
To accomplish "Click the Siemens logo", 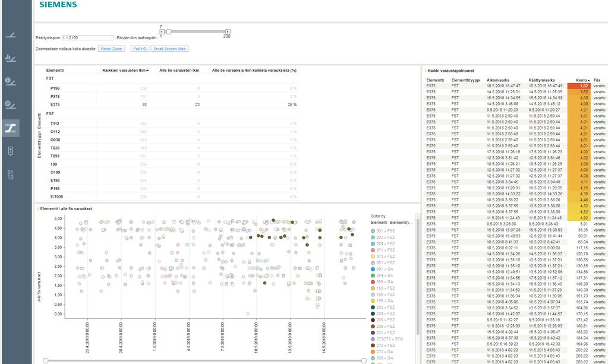I will (x=58, y=5).
